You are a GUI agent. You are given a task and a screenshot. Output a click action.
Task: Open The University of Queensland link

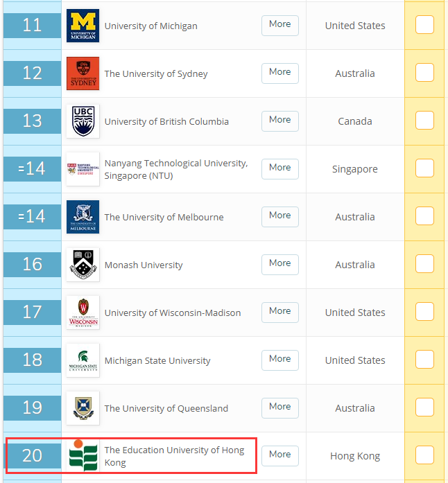pyautogui.click(x=166, y=408)
